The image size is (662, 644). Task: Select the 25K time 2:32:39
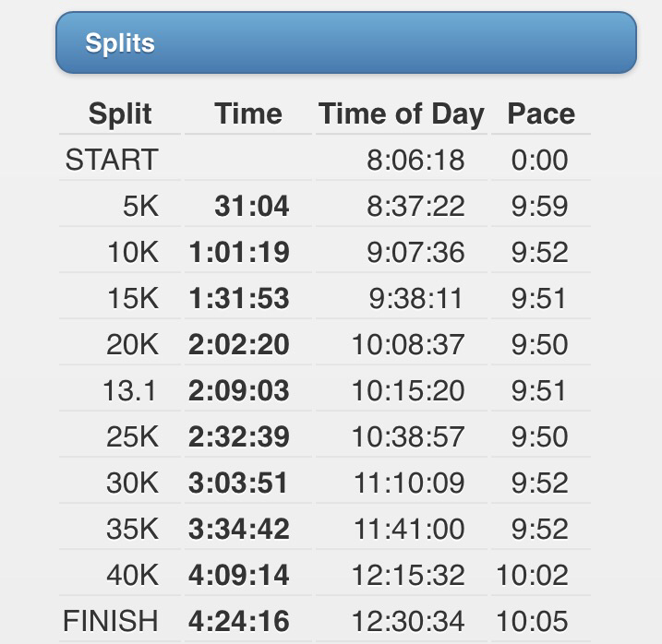point(239,437)
